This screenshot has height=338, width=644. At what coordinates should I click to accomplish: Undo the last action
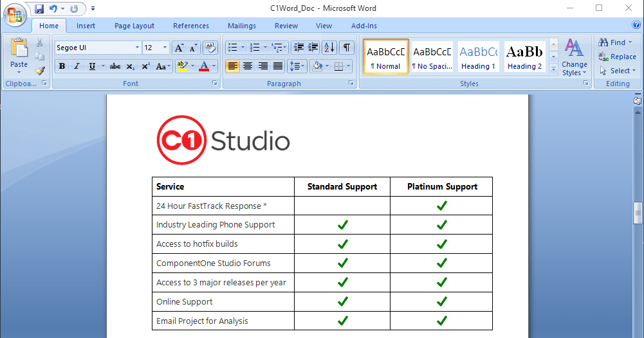[53, 8]
